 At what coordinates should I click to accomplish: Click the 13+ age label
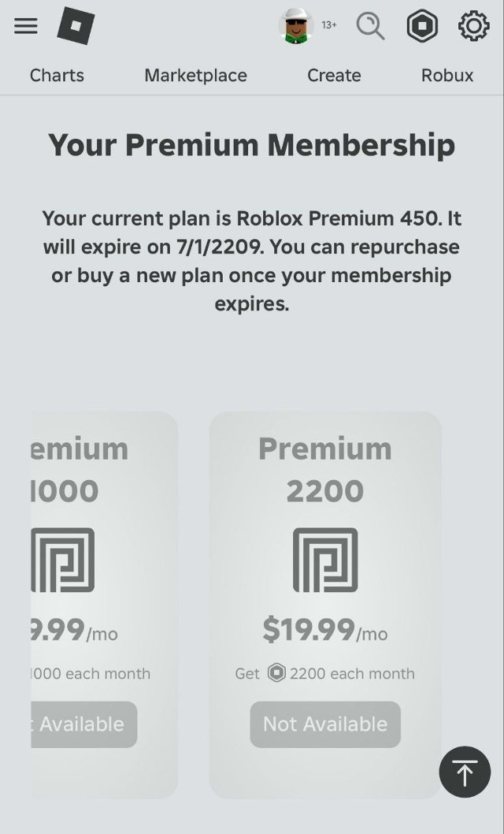(328, 25)
